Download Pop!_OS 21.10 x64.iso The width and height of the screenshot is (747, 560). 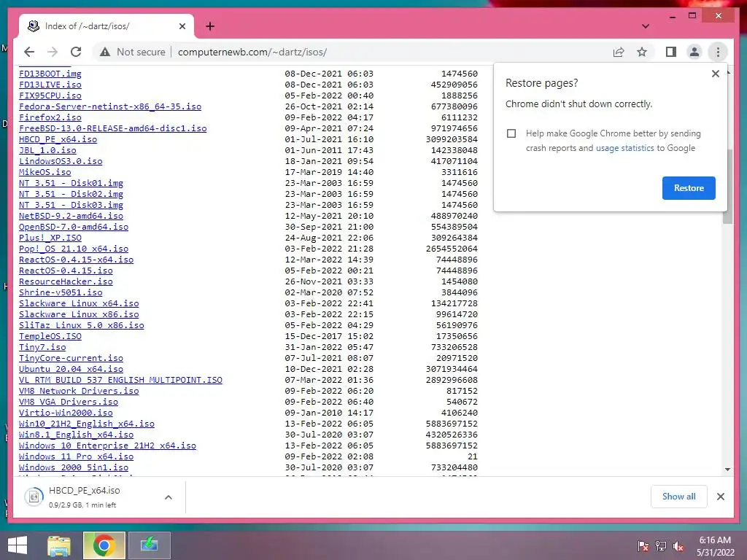pyautogui.click(x=74, y=249)
